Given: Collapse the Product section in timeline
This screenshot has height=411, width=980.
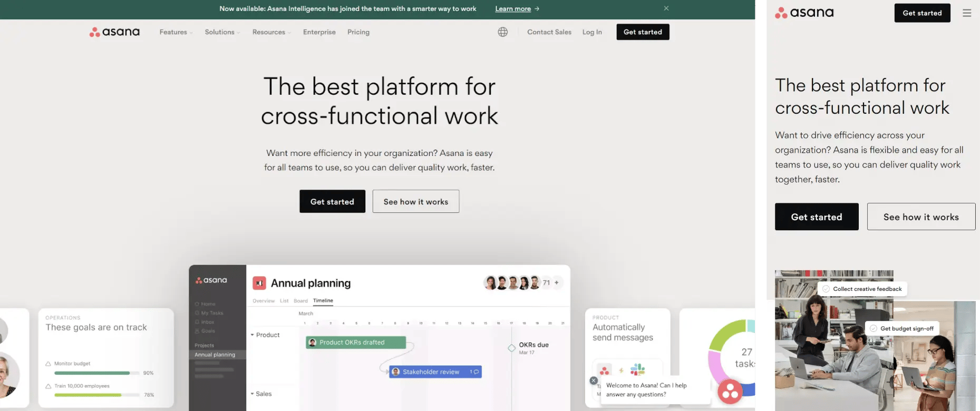Looking at the screenshot, I should click(252, 335).
